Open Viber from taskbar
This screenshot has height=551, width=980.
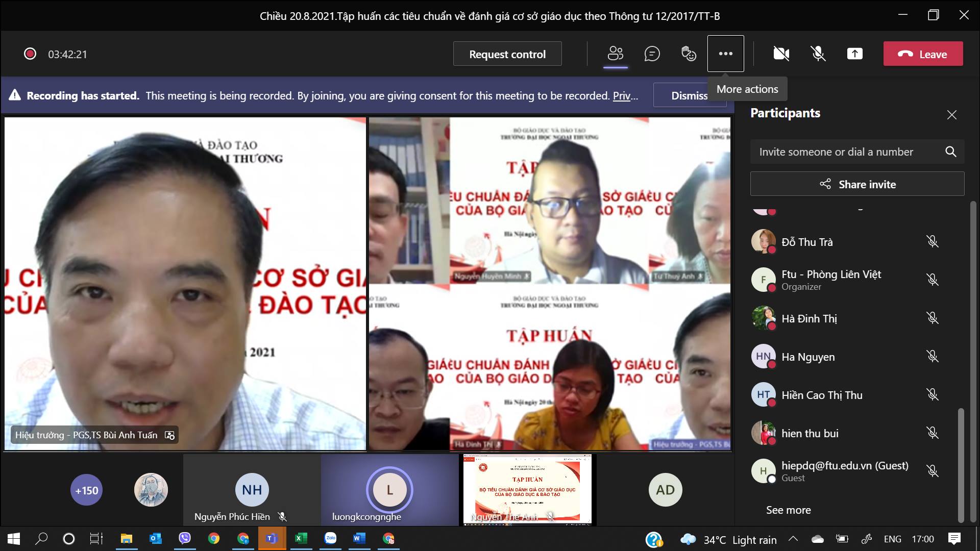[184, 539]
